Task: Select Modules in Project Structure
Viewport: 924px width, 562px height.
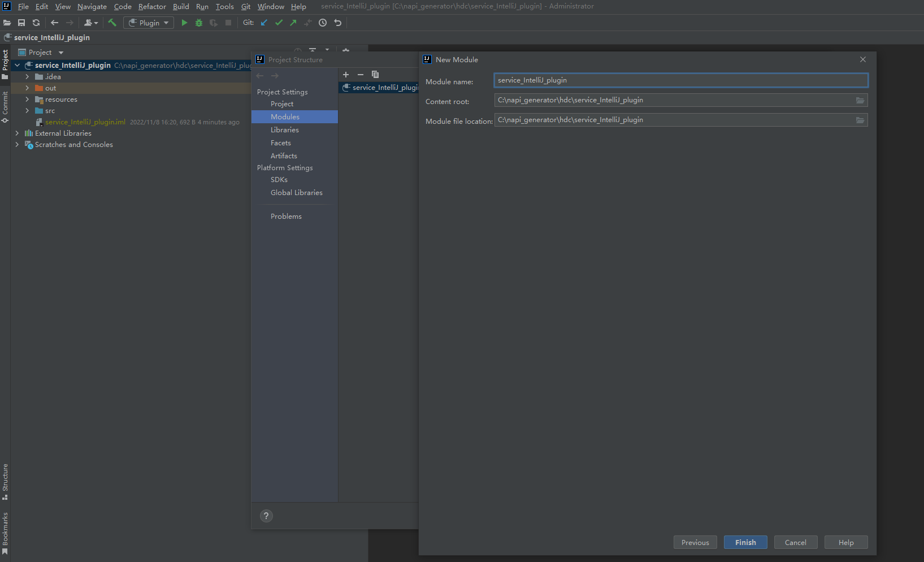Action: (x=294, y=116)
